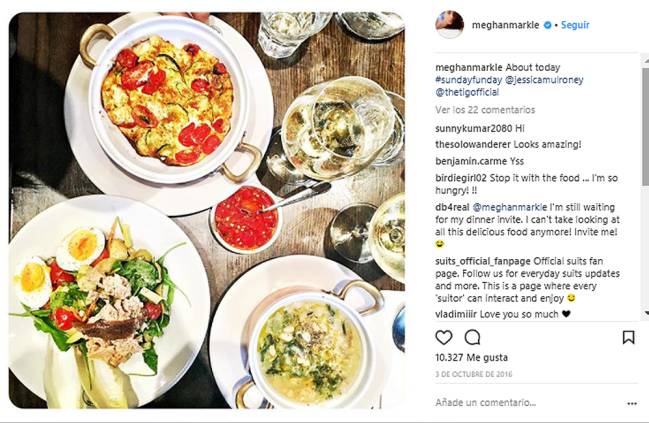Open @jessicamulroney mention link
Screen dimensions: 649x423
click(544, 80)
